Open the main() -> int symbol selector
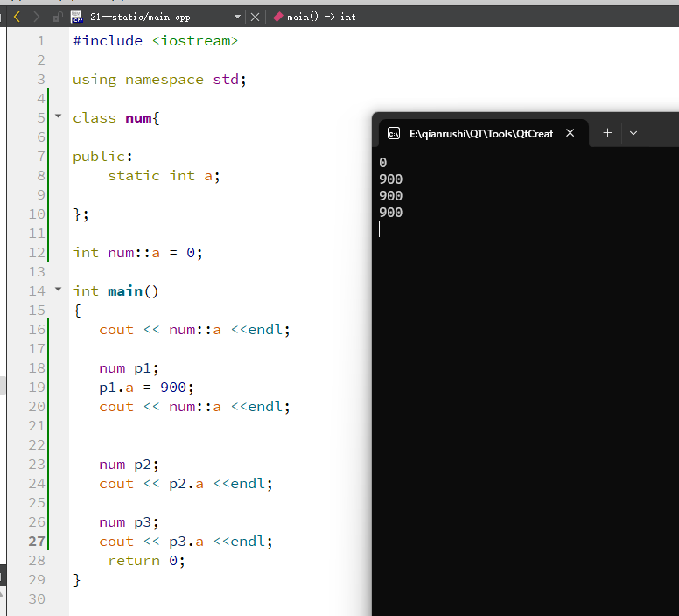The image size is (679, 616). [x=321, y=17]
